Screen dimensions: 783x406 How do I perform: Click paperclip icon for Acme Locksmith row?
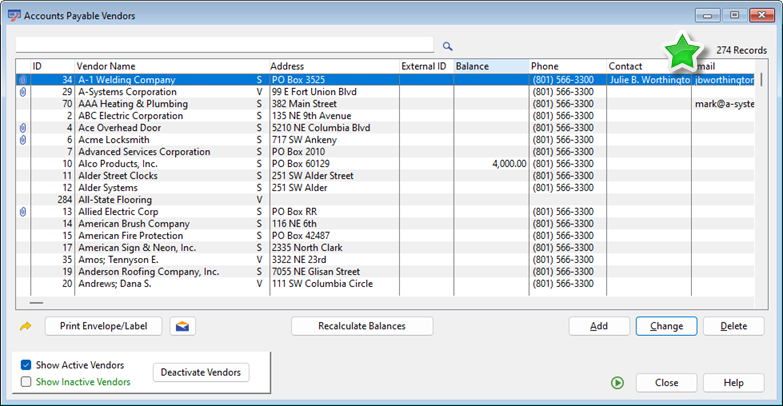23,140
